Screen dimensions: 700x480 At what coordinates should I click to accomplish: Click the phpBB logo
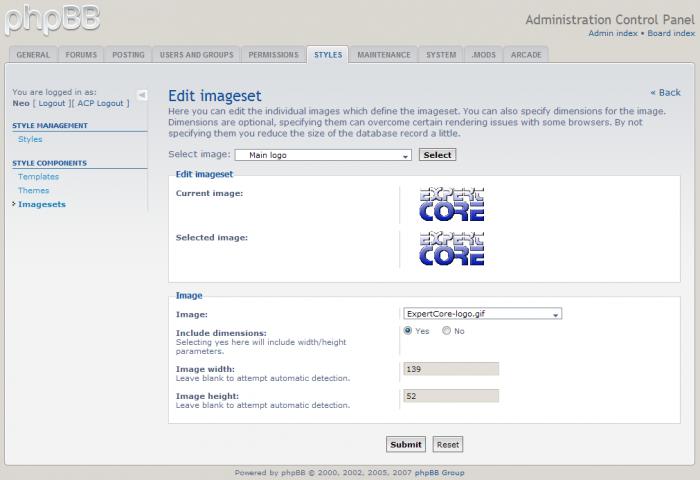(x=52, y=19)
